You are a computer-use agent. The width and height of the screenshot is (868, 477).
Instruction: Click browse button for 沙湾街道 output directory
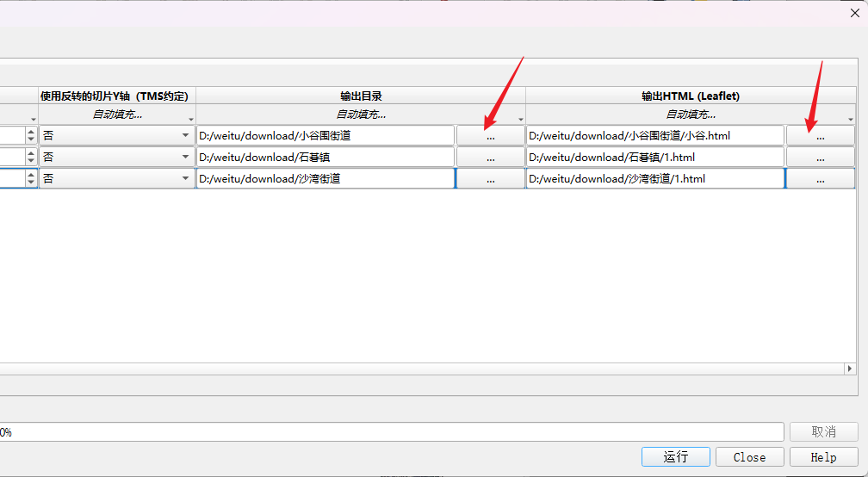pyautogui.click(x=490, y=179)
